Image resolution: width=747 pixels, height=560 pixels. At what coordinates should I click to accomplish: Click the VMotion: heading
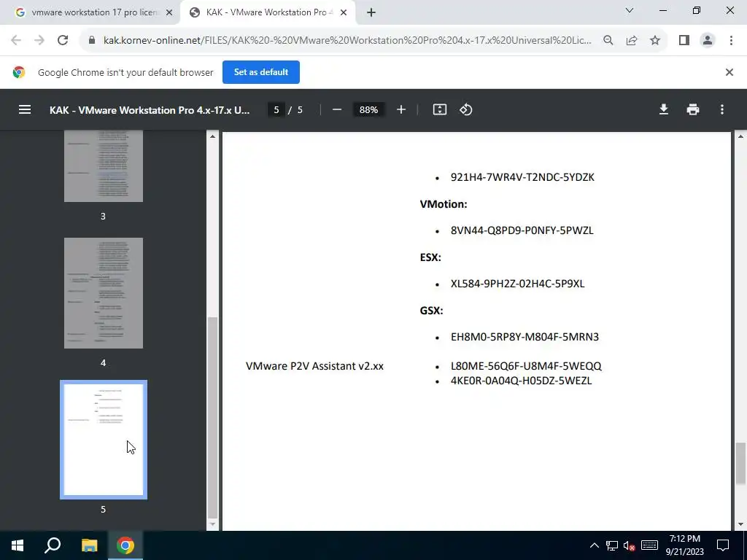pyautogui.click(x=444, y=204)
